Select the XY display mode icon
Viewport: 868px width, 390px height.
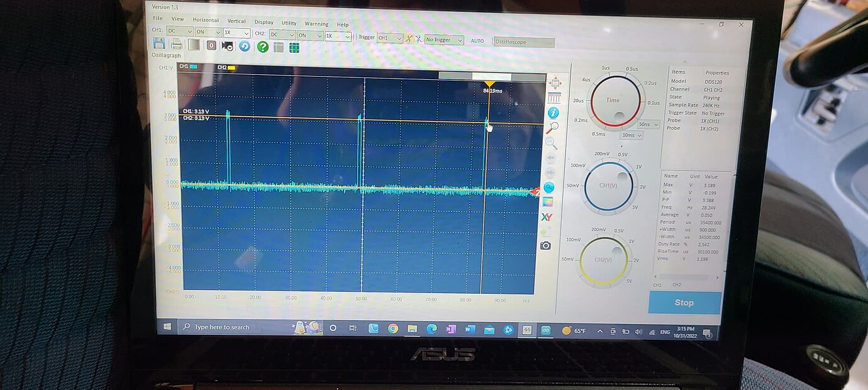(x=547, y=217)
